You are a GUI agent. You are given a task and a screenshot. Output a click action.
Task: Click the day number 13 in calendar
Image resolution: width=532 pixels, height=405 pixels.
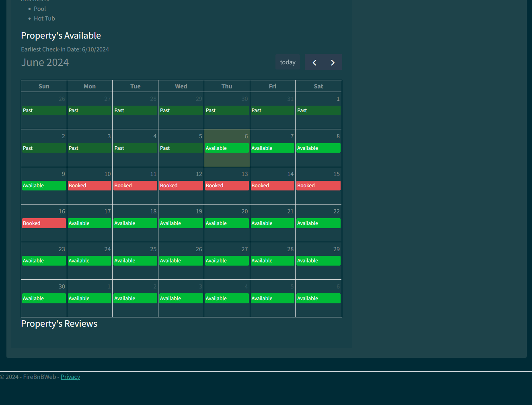pos(244,174)
